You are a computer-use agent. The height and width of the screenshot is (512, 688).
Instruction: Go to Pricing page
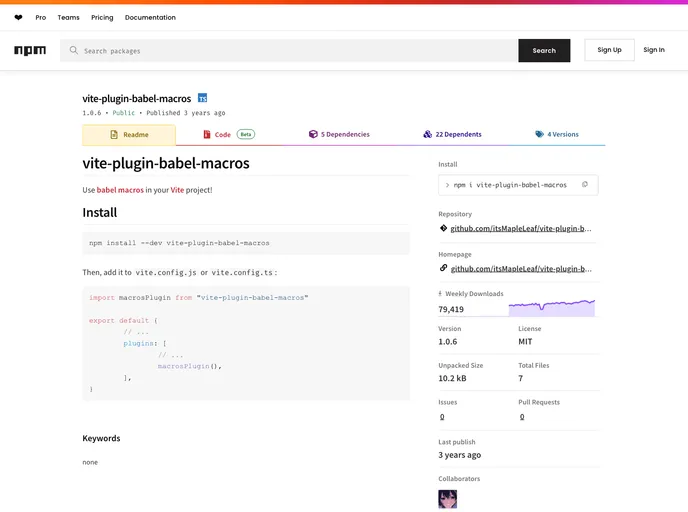pos(102,18)
